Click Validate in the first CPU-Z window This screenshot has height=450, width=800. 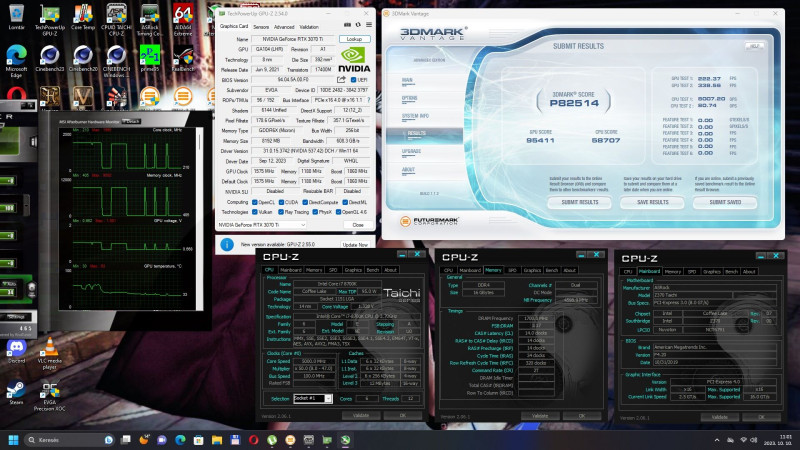pos(361,415)
